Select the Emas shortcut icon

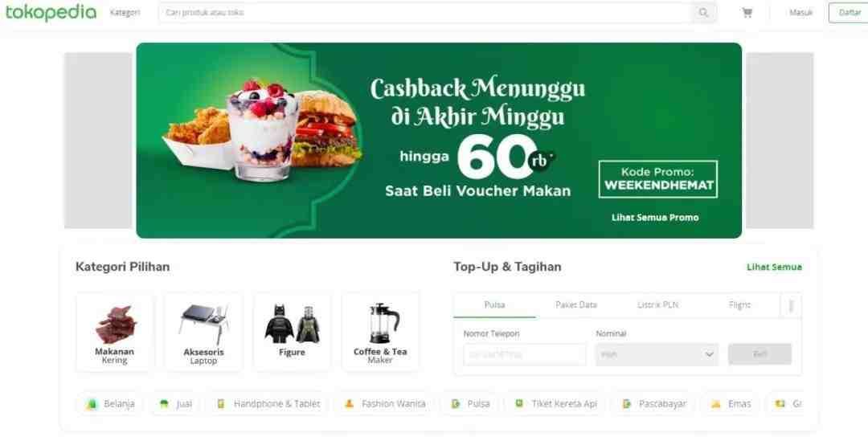716,404
